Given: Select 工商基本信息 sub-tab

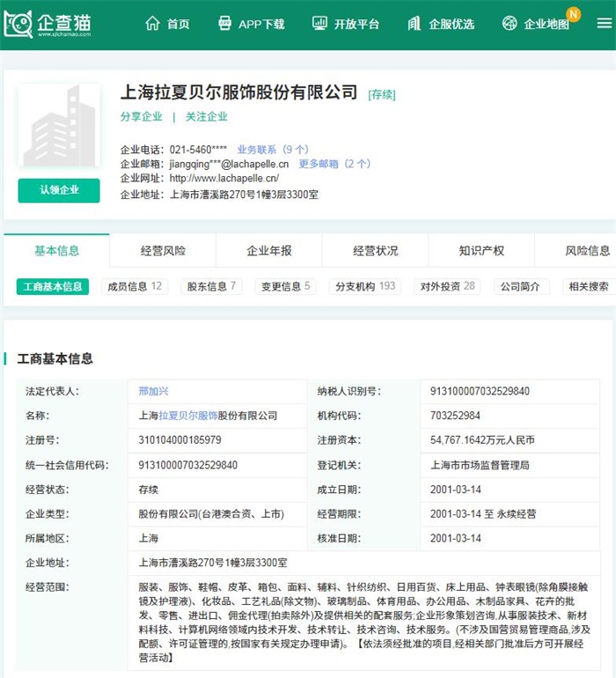Looking at the screenshot, I should click(53, 287).
